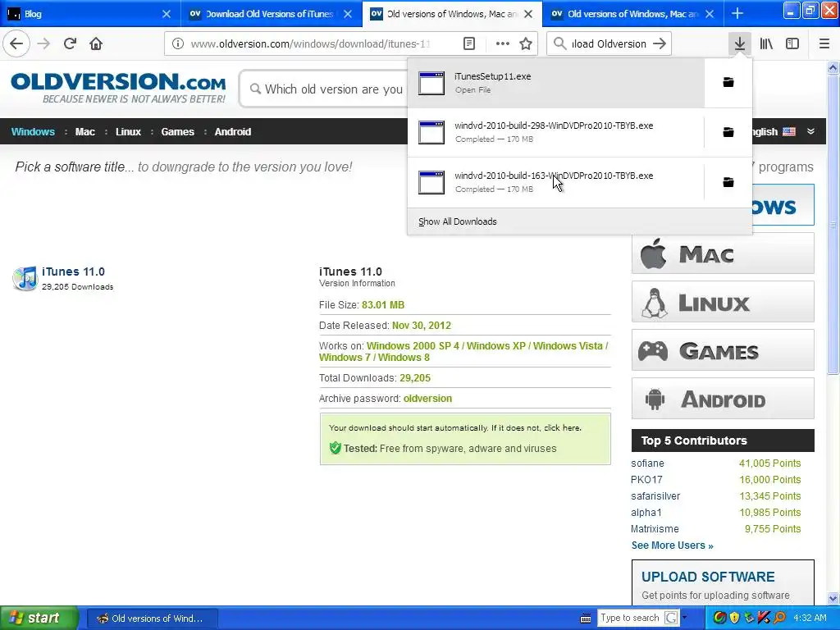Viewport: 840px width, 630px height.
Task: Open the iTunesSetup11.exe download
Action: 556,83
